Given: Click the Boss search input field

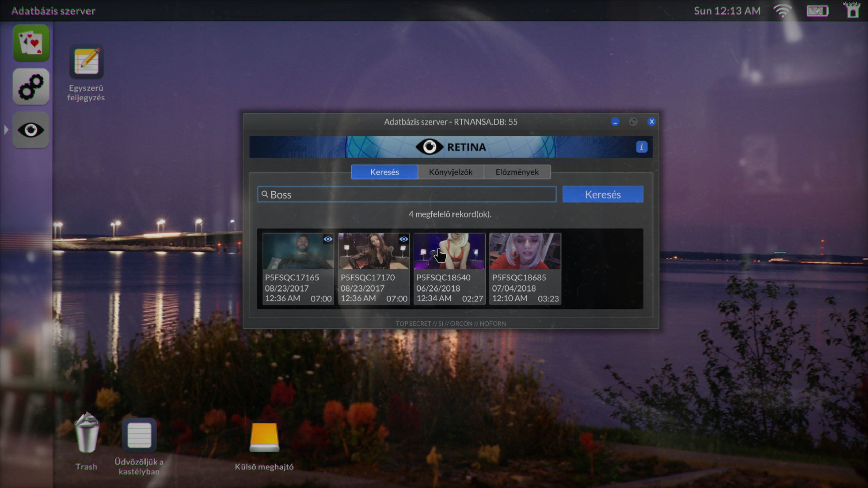Looking at the screenshot, I should coord(407,194).
